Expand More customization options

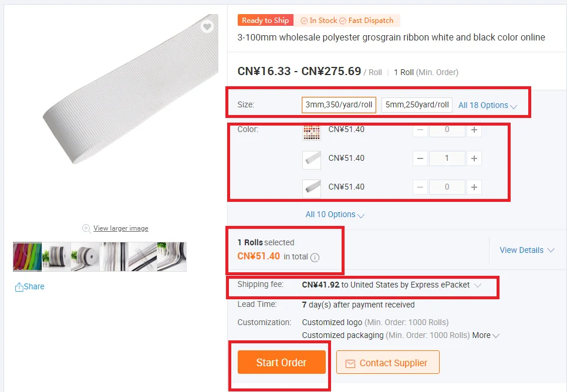[485, 335]
